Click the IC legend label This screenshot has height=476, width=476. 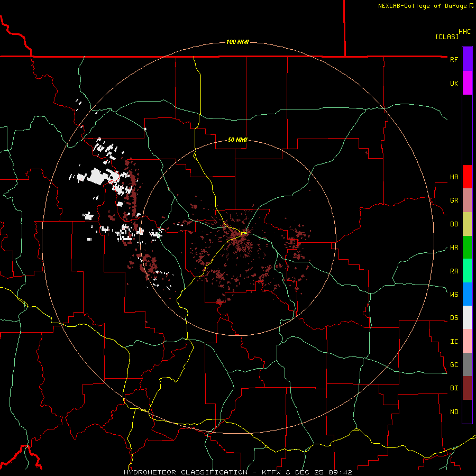point(454,342)
